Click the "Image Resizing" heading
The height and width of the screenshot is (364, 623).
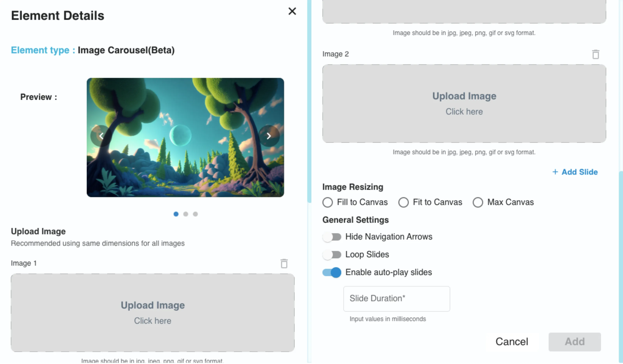[x=353, y=187]
